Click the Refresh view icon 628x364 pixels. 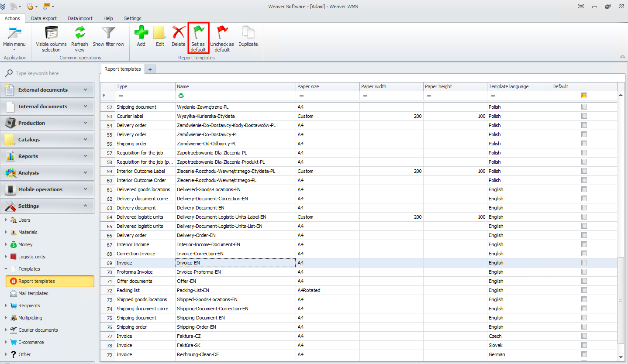tap(79, 33)
